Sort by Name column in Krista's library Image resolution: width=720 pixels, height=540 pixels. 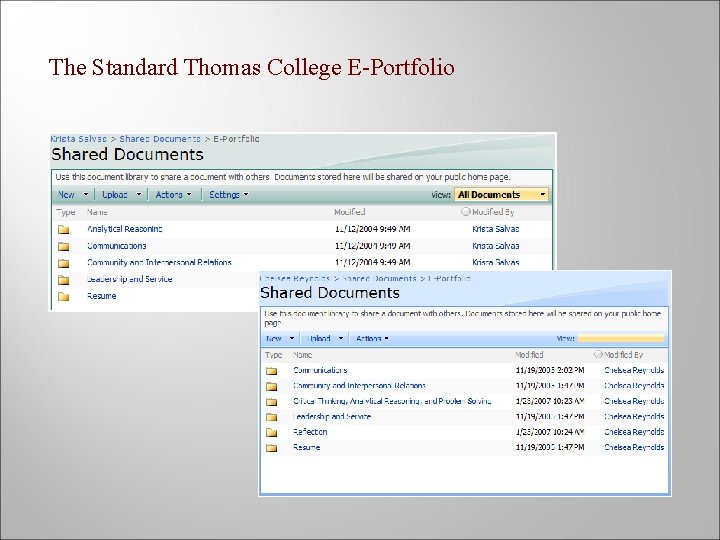[x=97, y=212]
